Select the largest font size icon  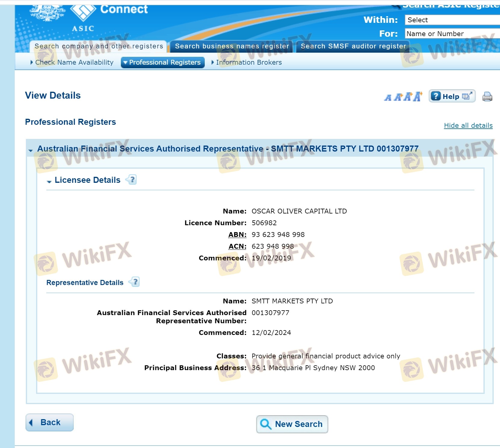click(417, 97)
